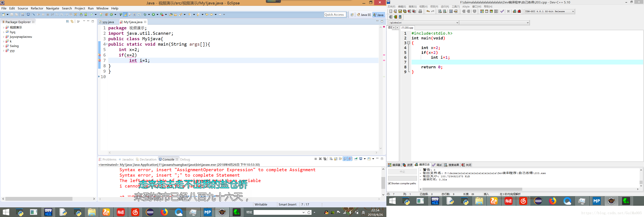The height and width of the screenshot is (217, 644).
Task: Open Eclipse's Source menu
Action: (x=23, y=8)
